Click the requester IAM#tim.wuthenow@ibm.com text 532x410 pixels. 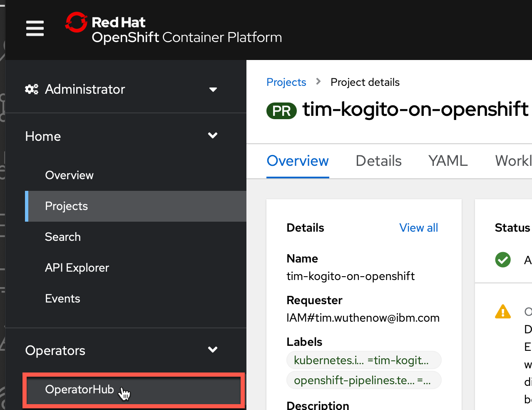(x=363, y=317)
